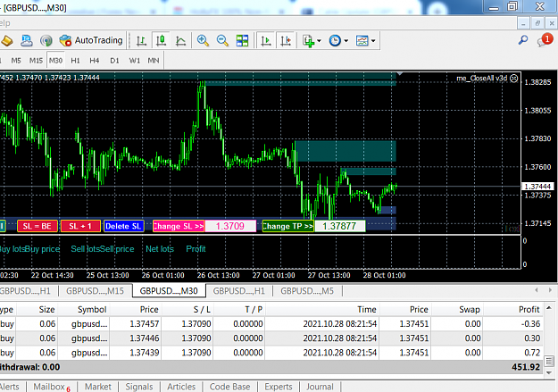The height and width of the screenshot is (392, 558).
Task: Switch to GBPUSD M15 chart tab
Action: coord(95,291)
